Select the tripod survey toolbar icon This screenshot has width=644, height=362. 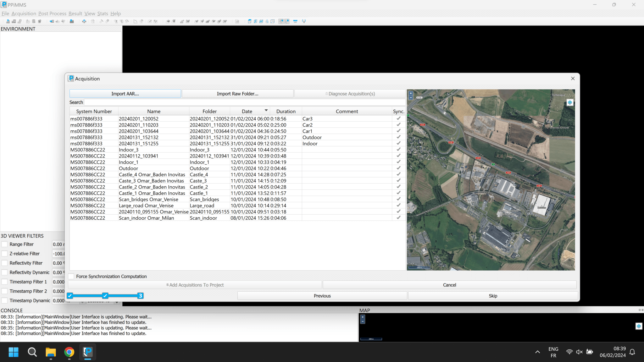(116, 21)
